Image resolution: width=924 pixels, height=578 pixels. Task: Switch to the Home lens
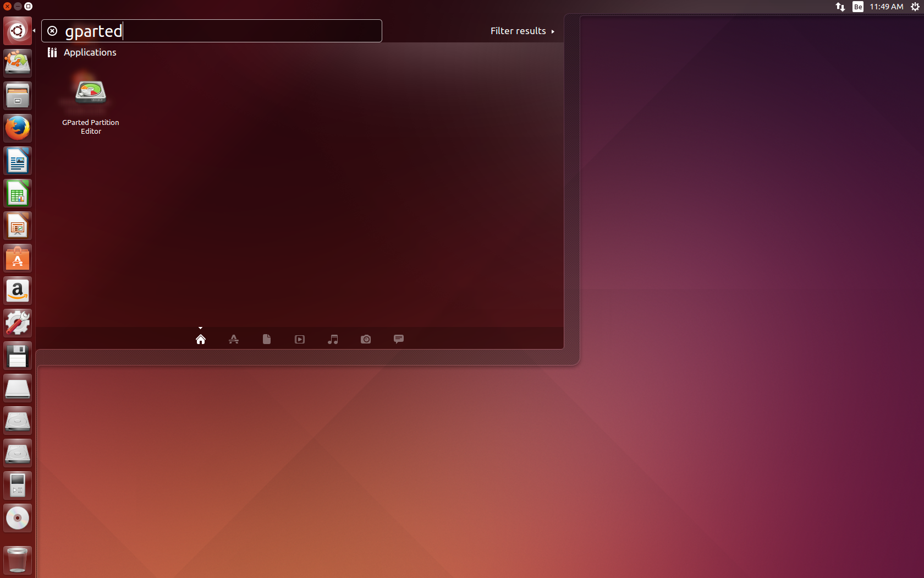point(201,339)
